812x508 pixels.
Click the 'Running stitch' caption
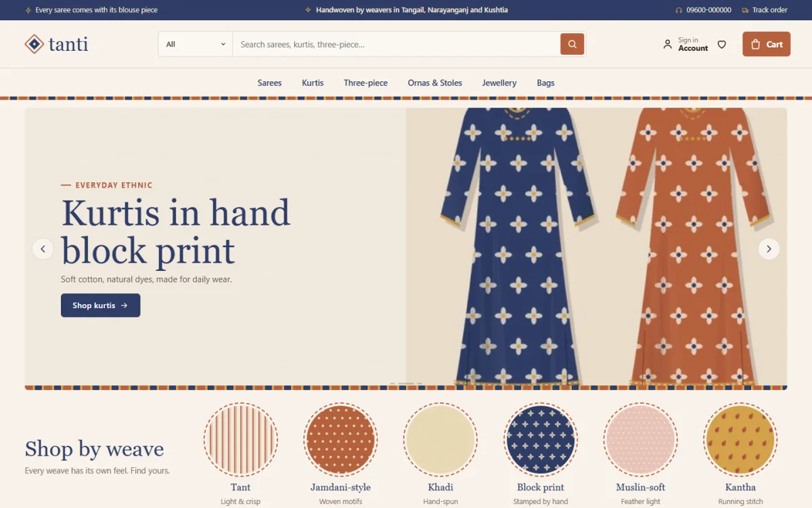[x=740, y=501]
